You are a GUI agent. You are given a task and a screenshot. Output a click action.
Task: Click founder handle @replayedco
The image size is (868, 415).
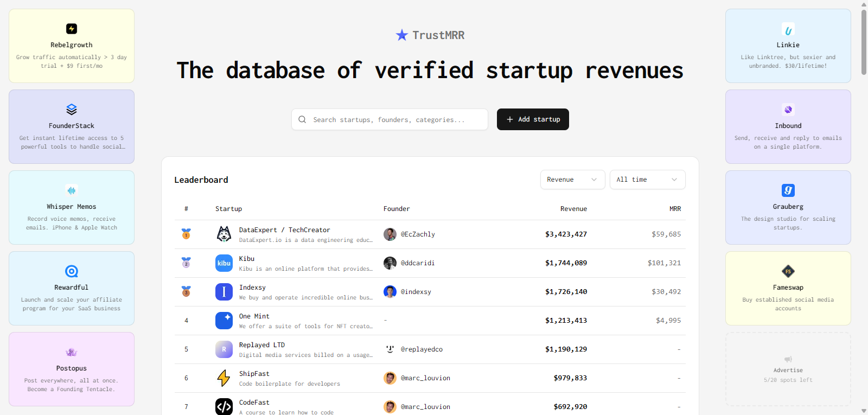pos(422,349)
